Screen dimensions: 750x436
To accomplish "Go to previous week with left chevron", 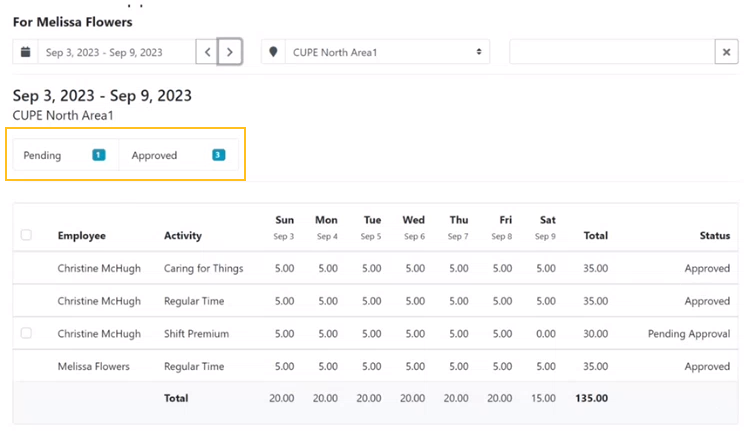I will [x=207, y=52].
